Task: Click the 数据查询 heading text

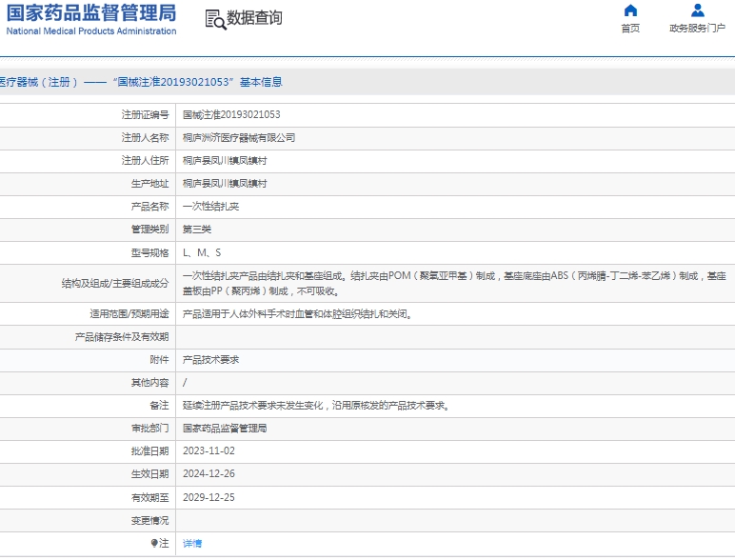Action: click(254, 18)
